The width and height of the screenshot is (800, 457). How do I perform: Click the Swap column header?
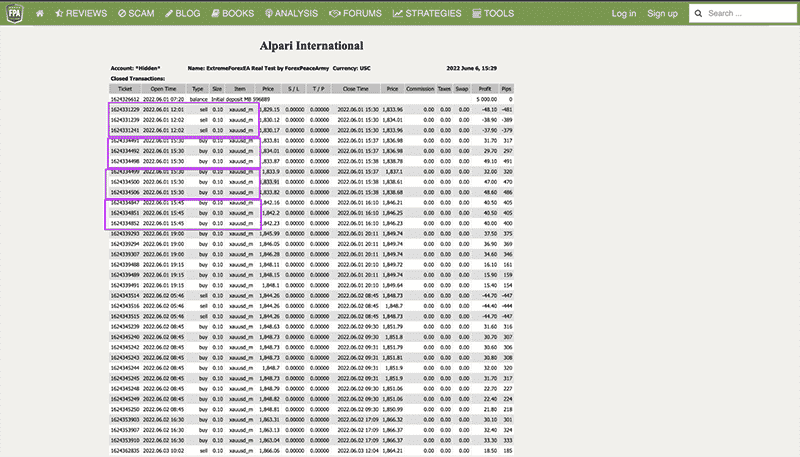pyautogui.click(x=462, y=89)
